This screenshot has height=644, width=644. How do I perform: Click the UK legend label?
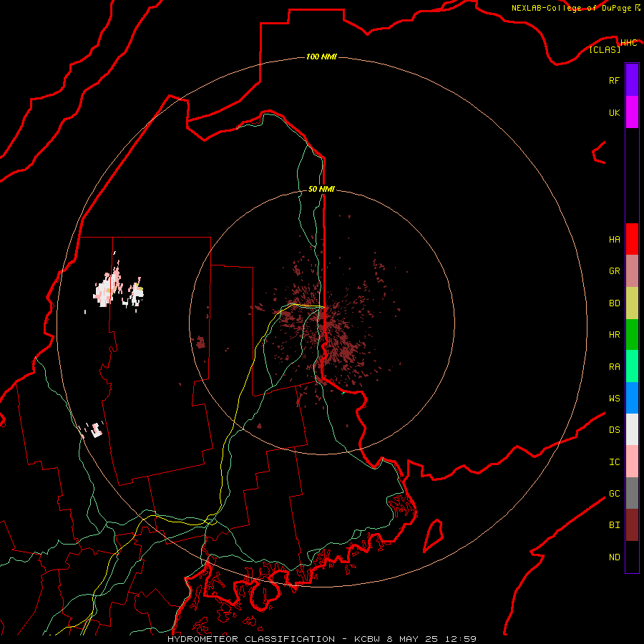(614, 112)
